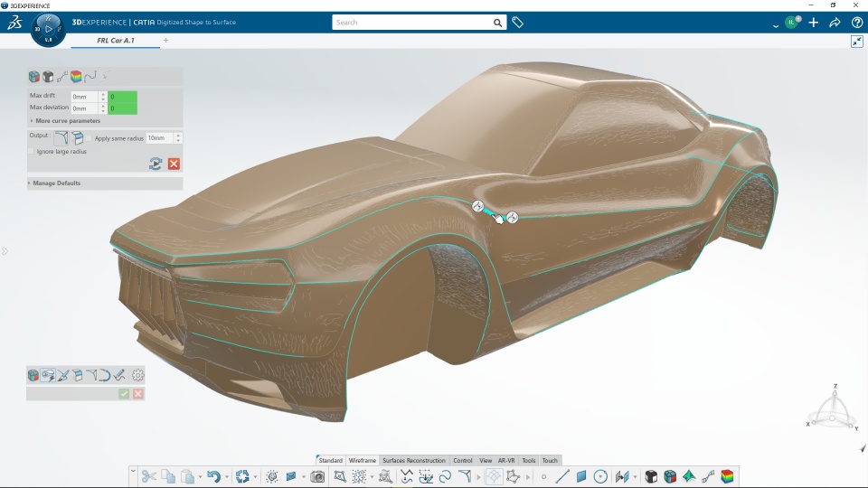The height and width of the screenshot is (488, 868).
Task: Open the Undo history dropdown arrow
Action: click(227, 476)
